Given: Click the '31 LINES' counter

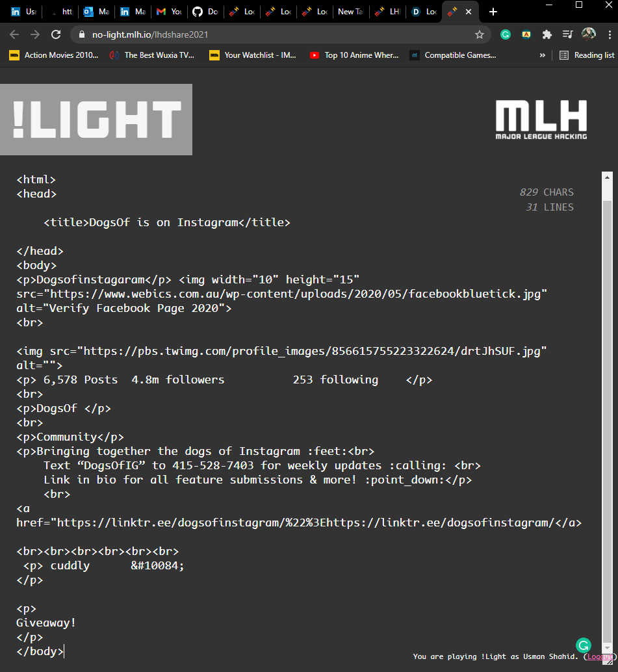Looking at the screenshot, I should pos(549,207).
